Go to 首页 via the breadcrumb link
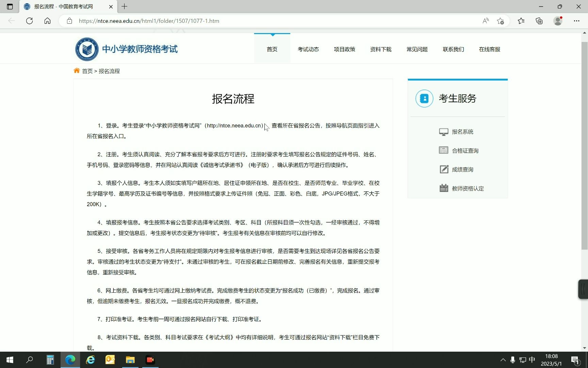The image size is (588, 368). click(87, 71)
